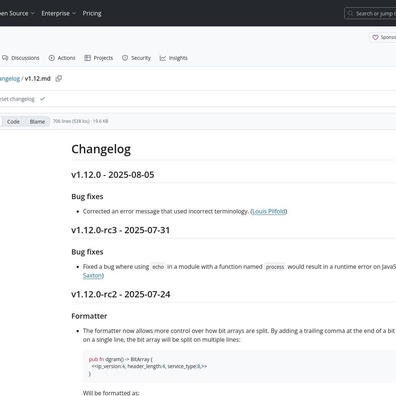The height and width of the screenshot is (396, 396).
Task: Click the pub fn dgram() code line
Action: (121, 359)
